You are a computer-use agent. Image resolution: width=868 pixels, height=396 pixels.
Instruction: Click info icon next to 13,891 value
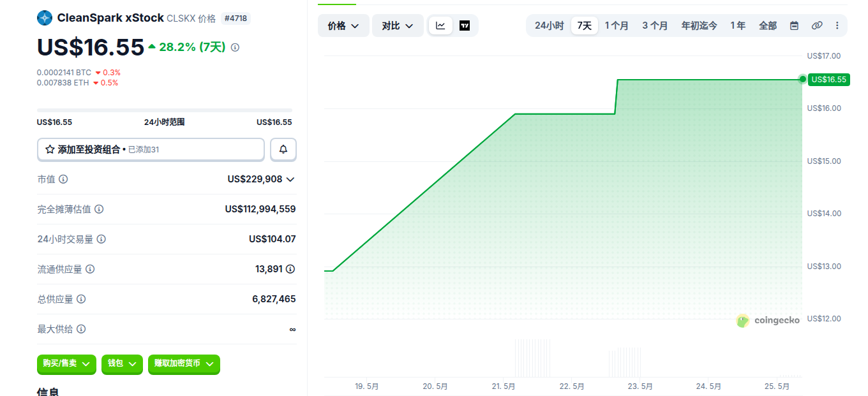(290, 269)
